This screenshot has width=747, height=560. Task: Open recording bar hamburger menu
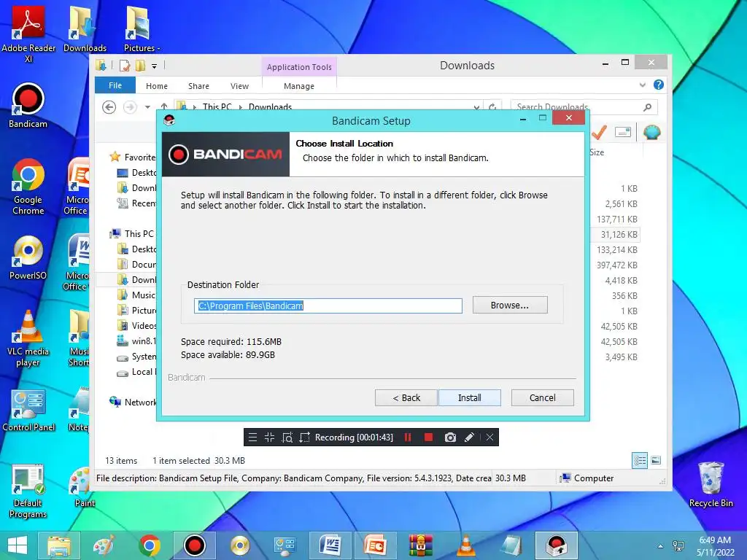[x=252, y=437]
